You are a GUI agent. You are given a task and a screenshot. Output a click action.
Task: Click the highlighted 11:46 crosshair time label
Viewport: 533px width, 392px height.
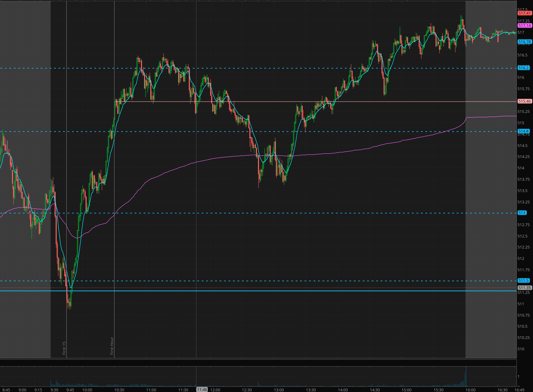[x=202, y=390]
